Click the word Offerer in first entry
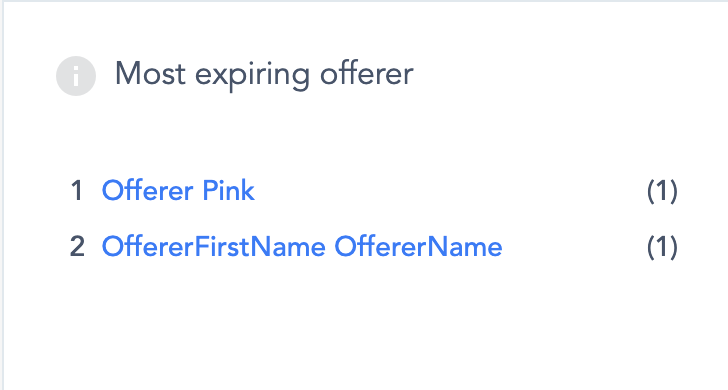728x390 pixels. tap(148, 190)
